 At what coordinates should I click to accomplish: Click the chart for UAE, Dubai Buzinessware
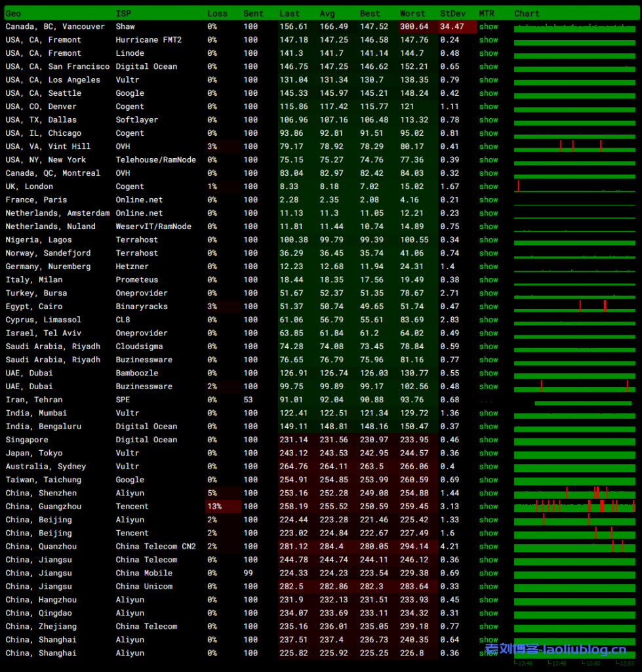[574, 387]
